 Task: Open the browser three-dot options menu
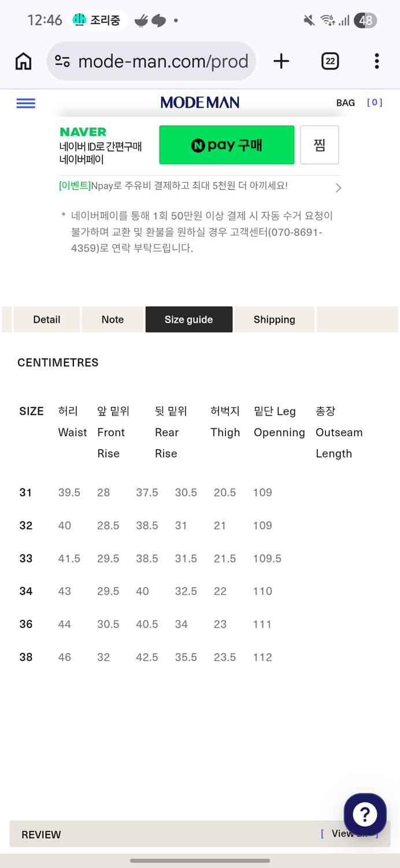point(376,60)
